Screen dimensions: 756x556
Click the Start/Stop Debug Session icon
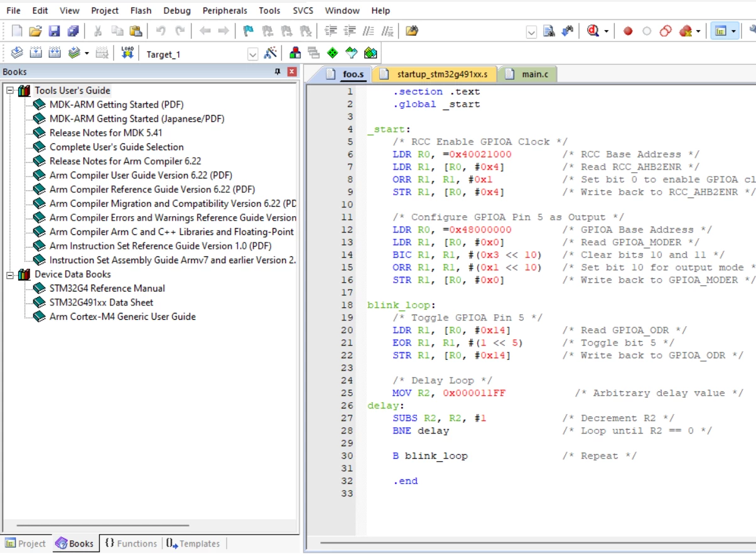593,31
